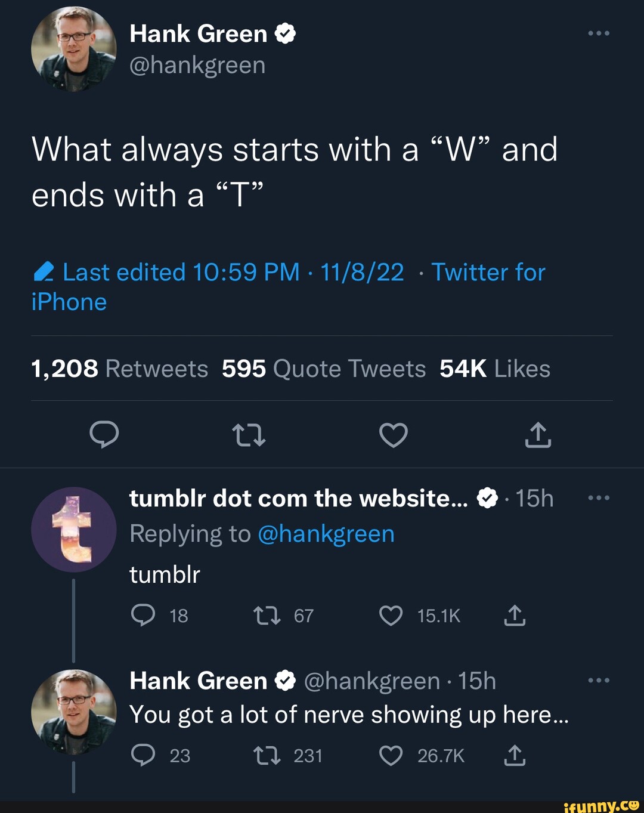
Task: Like the main tweet using the heart icon
Action: coord(394,435)
